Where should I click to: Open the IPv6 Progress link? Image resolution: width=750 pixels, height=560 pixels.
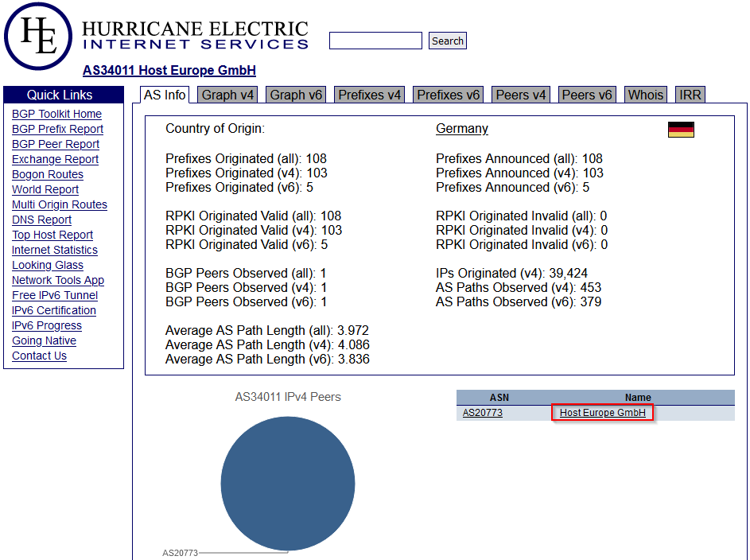[47, 325]
